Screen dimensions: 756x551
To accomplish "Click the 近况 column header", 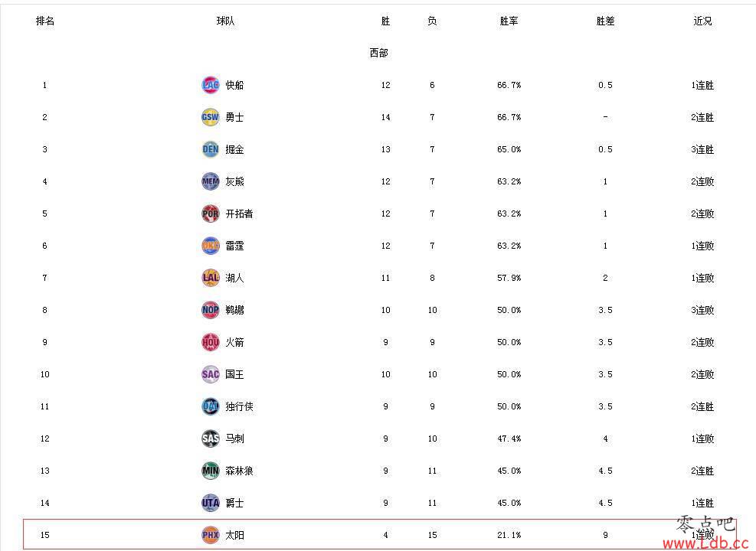I will tap(702, 21).
